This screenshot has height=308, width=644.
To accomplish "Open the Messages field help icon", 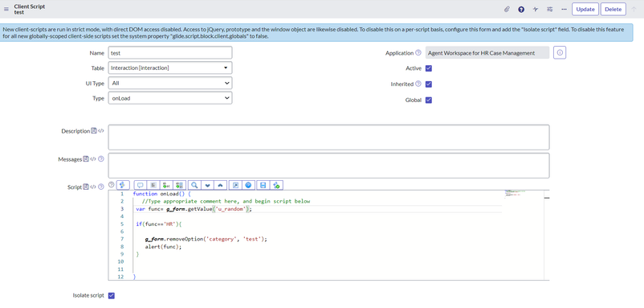I will click(100, 158).
